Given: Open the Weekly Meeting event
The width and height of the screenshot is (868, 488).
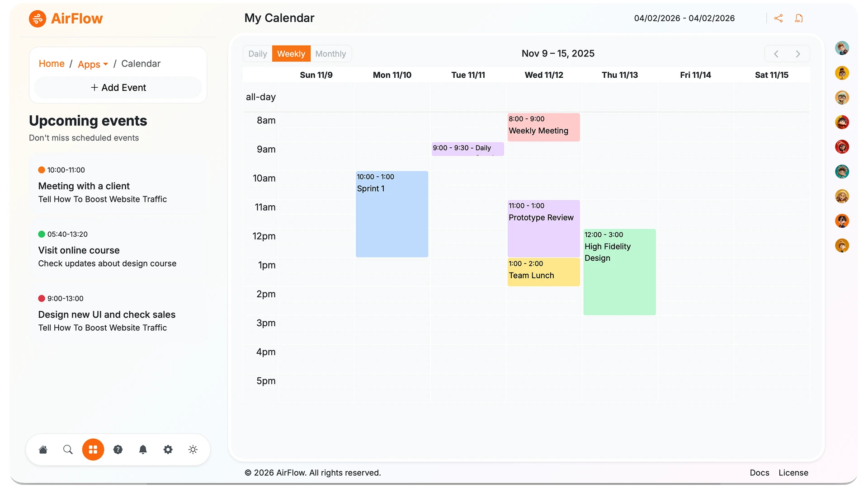Looking at the screenshot, I should tap(544, 127).
